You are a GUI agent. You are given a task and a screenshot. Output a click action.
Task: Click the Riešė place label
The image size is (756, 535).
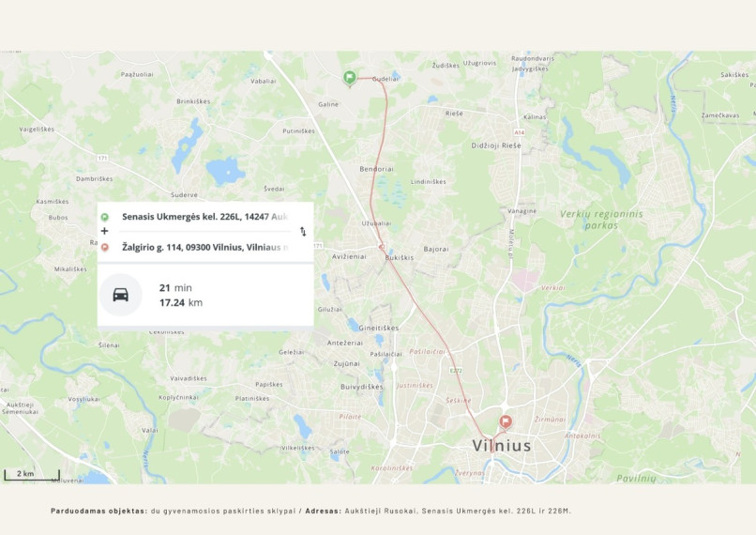click(454, 114)
